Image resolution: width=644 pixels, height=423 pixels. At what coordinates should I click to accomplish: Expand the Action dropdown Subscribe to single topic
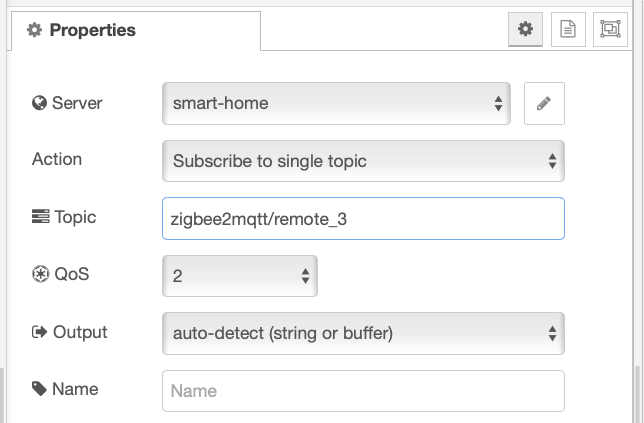point(363,161)
